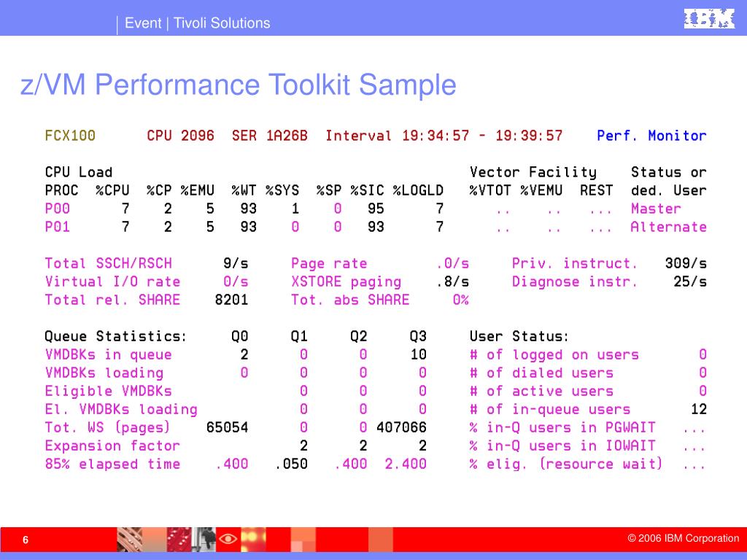Select processor row label "P01"

click(x=57, y=227)
